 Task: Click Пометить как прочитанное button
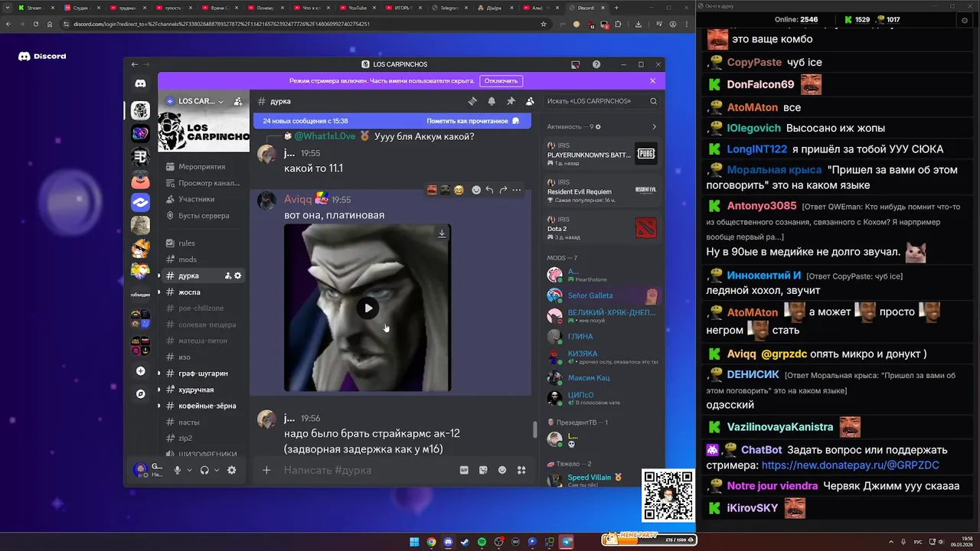pos(473,121)
